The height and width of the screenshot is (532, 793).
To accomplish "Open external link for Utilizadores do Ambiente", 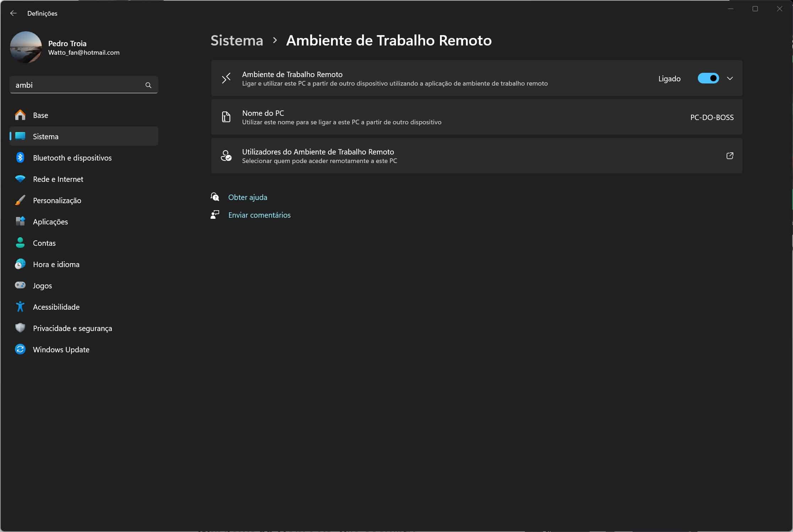I will tap(729, 156).
